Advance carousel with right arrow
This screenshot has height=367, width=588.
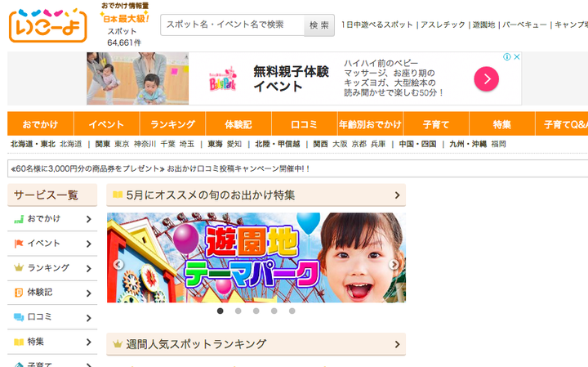[x=394, y=265]
